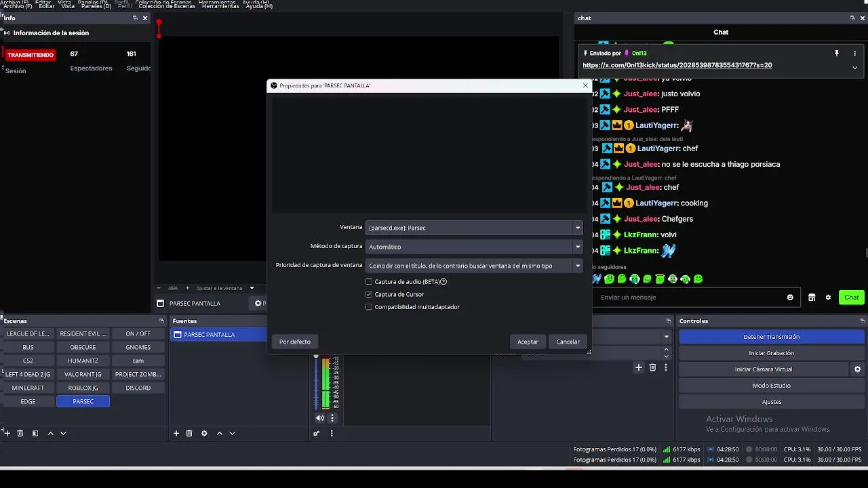
Task: Expand the pinned chat message with the chevron
Action: (854, 67)
